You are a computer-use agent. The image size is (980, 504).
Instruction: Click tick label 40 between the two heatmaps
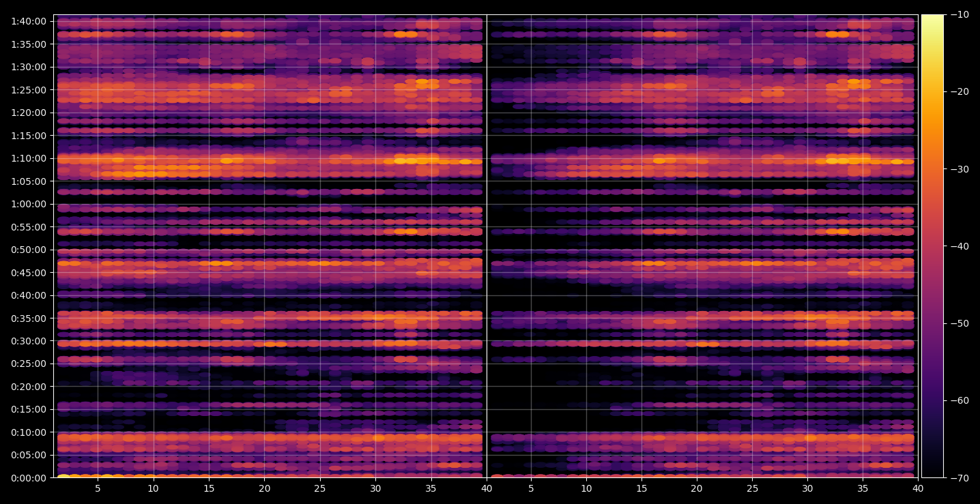pyautogui.click(x=487, y=488)
